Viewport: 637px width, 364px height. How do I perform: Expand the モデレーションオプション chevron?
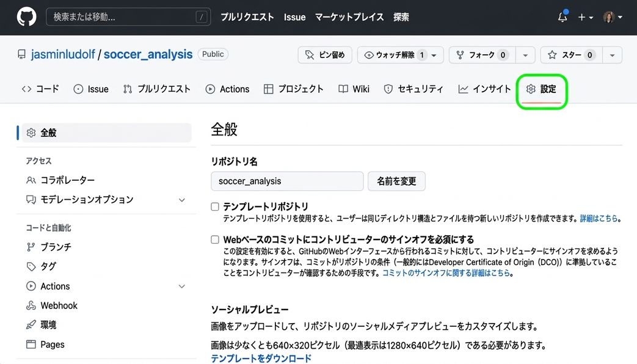tap(182, 200)
